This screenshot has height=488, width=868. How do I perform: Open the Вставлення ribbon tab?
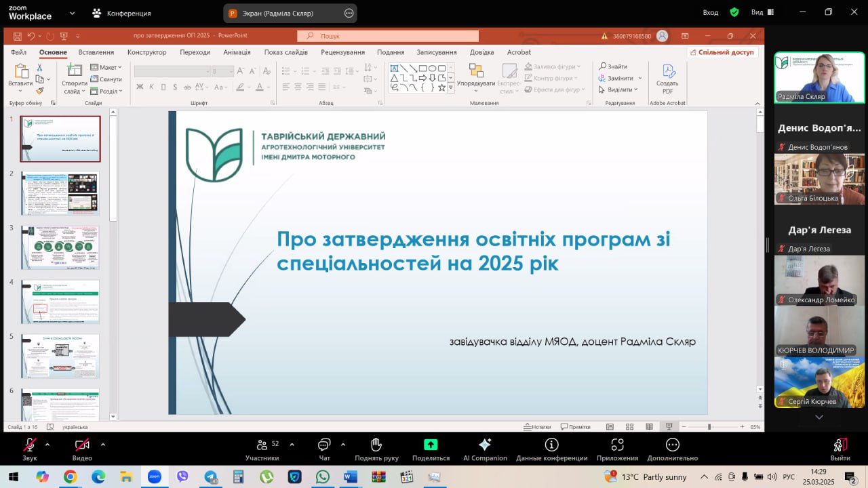[x=96, y=52]
